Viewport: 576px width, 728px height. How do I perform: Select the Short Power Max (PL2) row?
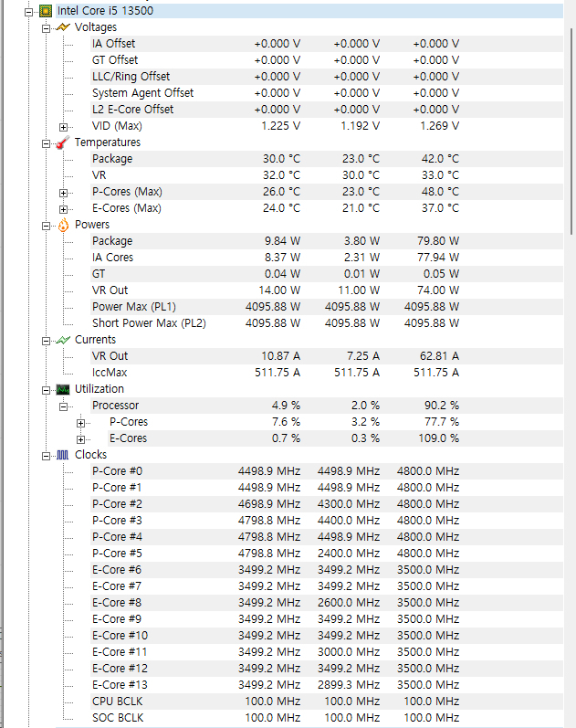327,323
